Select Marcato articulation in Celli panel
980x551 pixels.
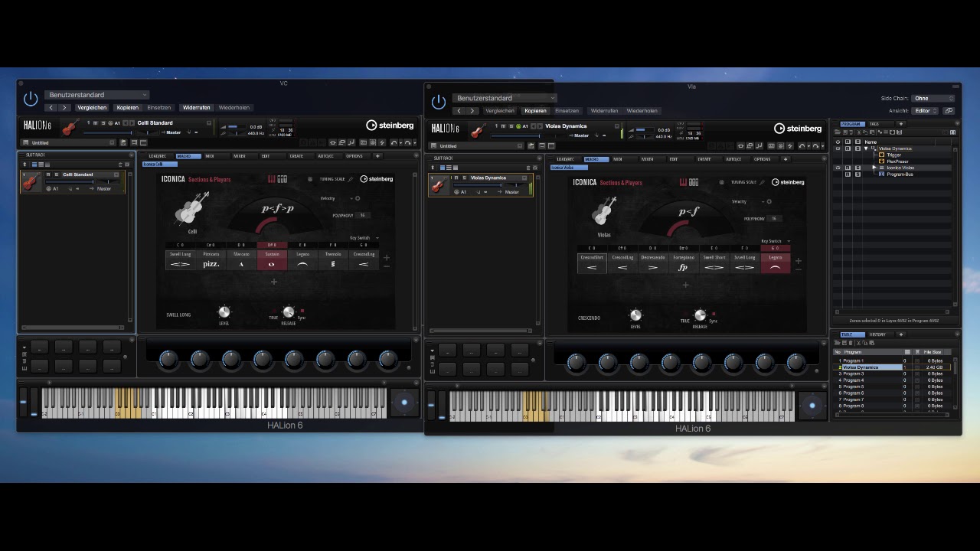pos(241,260)
